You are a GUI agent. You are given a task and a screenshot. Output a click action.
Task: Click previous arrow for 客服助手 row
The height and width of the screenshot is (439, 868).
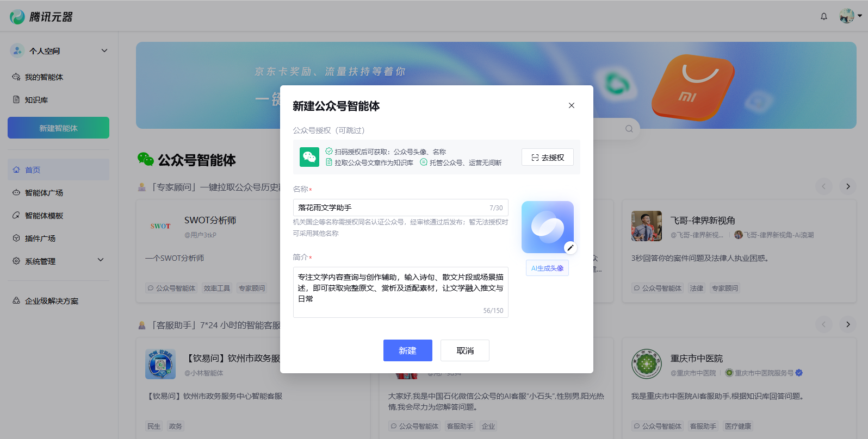[824, 324]
